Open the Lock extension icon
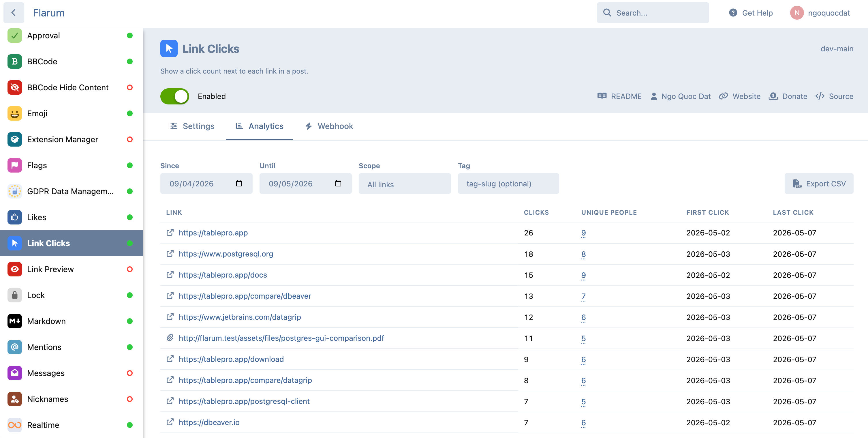 [15, 295]
